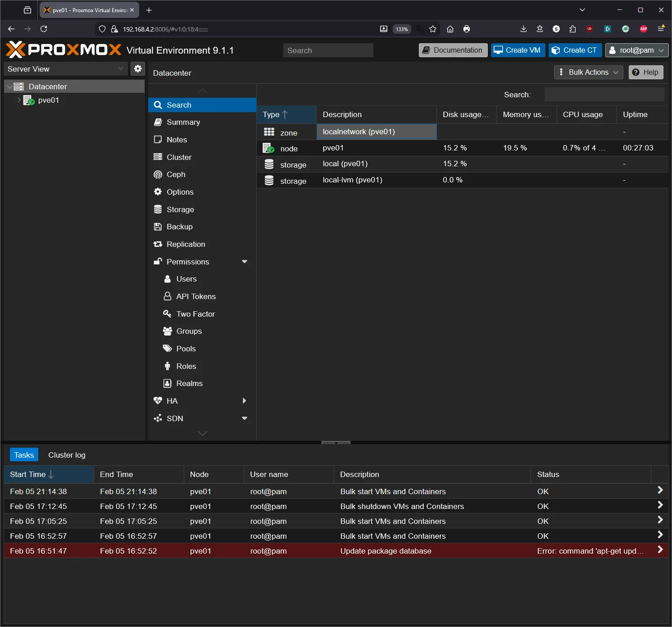This screenshot has width=672, height=627.
Task: Open the Documentation page
Action: [453, 50]
